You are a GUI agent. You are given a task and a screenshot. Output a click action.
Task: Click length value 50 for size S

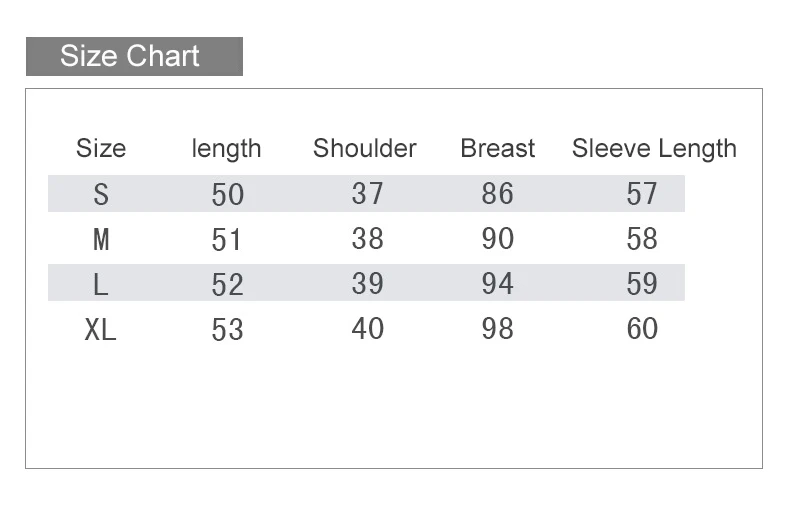click(x=227, y=194)
